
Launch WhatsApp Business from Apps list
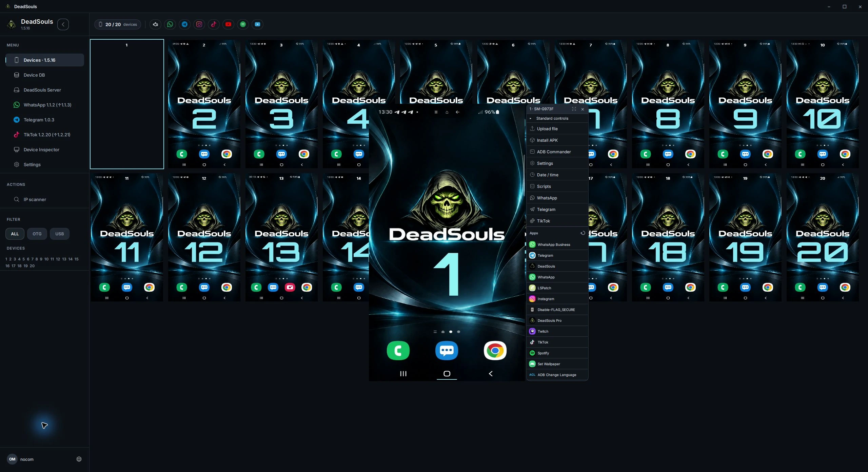click(557, 245)
